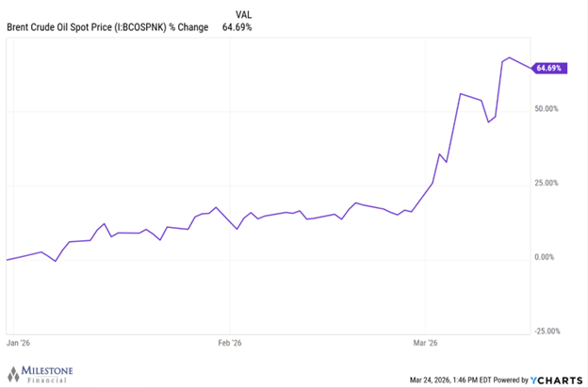Select the 25.00% y-axis label
Image resolution: width=588 pixels, height=388 pixels.
tap(547, 183)
